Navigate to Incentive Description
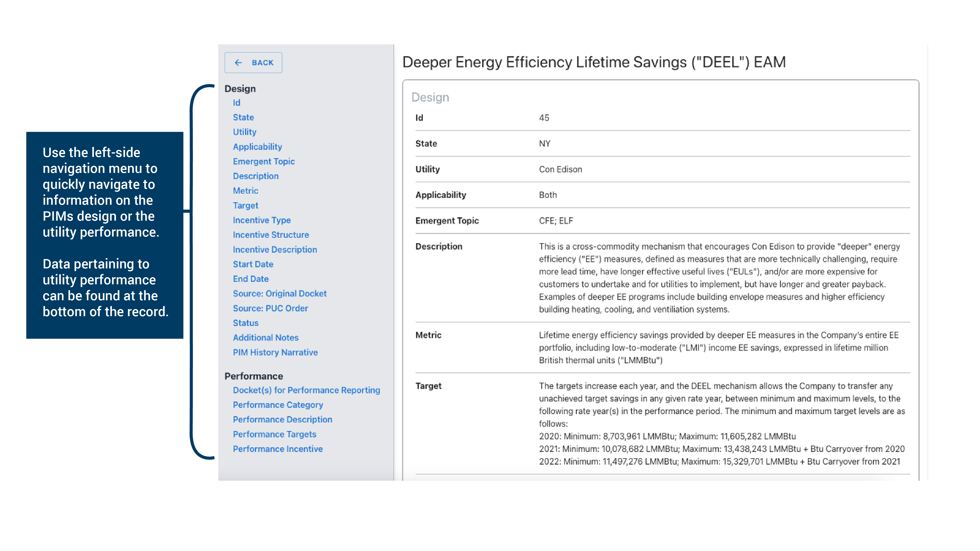Screen dimensions: 980x551 pos(275,250)
